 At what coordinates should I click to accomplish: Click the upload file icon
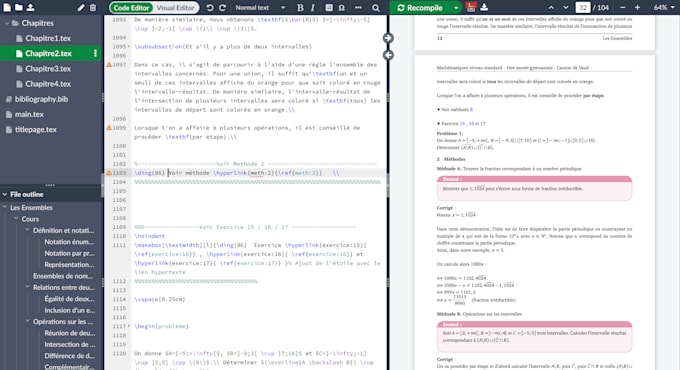pos(30,7)
